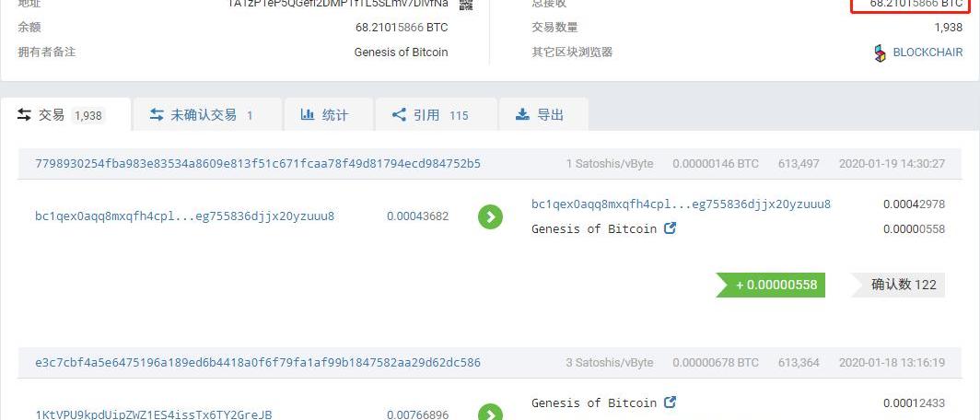Click the green +0.00000558 amount badge
This screenshot has width=980, height=420.
tap(771, 285)
